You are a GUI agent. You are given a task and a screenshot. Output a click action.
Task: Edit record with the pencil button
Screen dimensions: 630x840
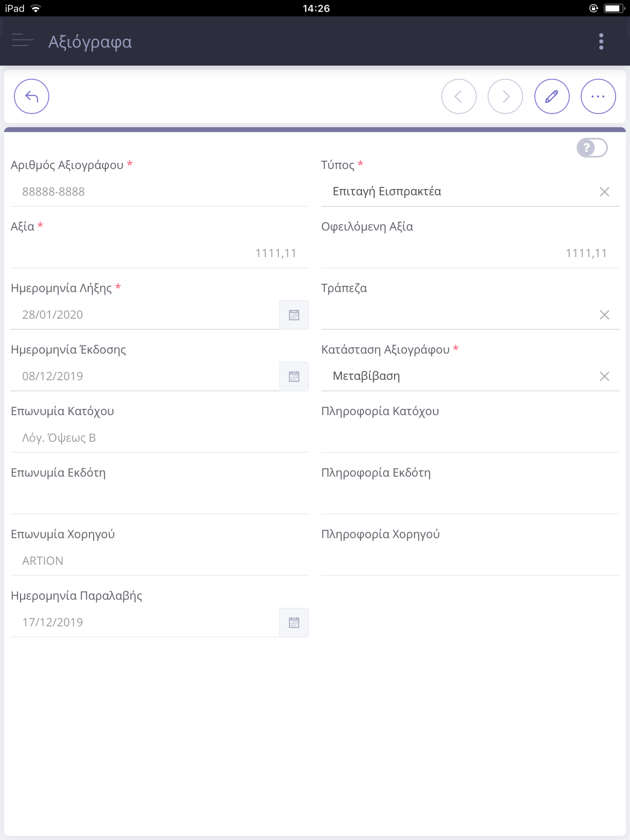point(552,97)
